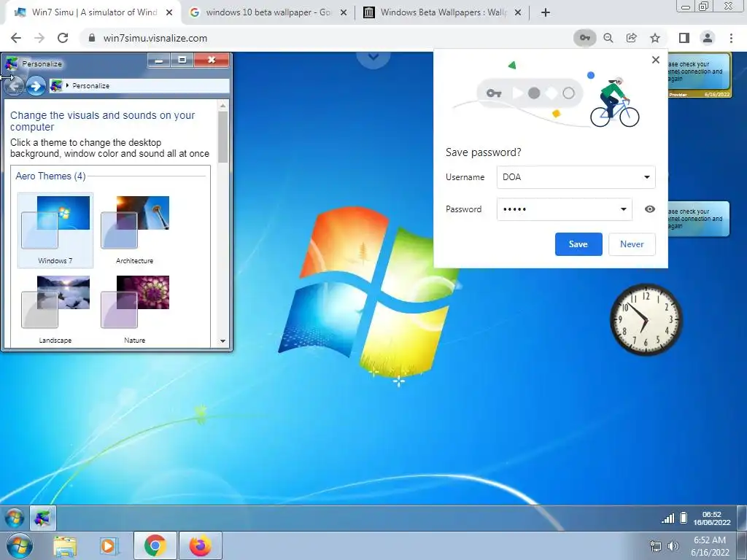The width and height of the screenshot is (747, 560).
Task: Click back arrow in Personalize window
Action: (x=15, y=86)
